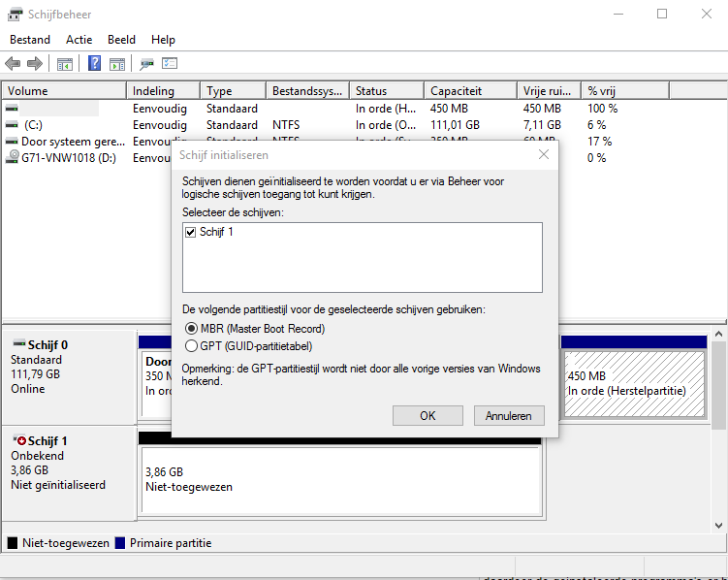Uncheck the Schijf 1 checkbox
Viewport: 728px width, 580px height.
[x=190, y=232]
